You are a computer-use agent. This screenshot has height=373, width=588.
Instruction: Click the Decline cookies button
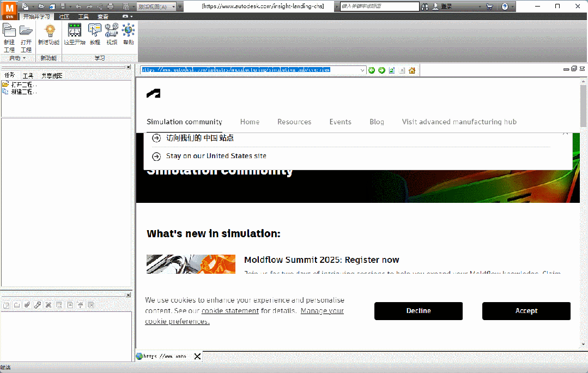click(418, 311)
